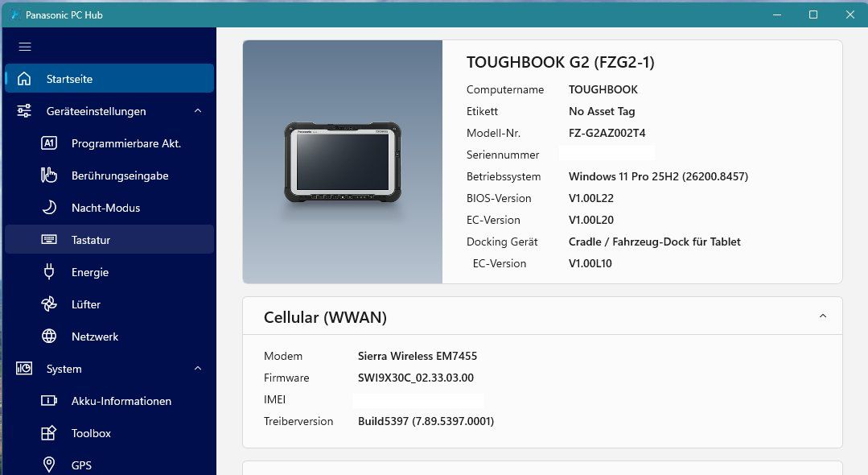Screen dimensions: 868x475
Task: Open Netzwerk settings page
Action: tap(109, 336)
